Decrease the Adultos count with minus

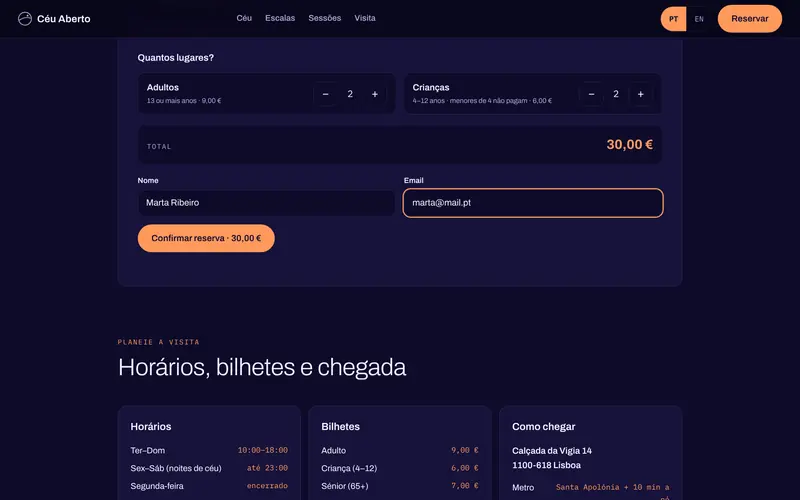(x=326, y=94)
